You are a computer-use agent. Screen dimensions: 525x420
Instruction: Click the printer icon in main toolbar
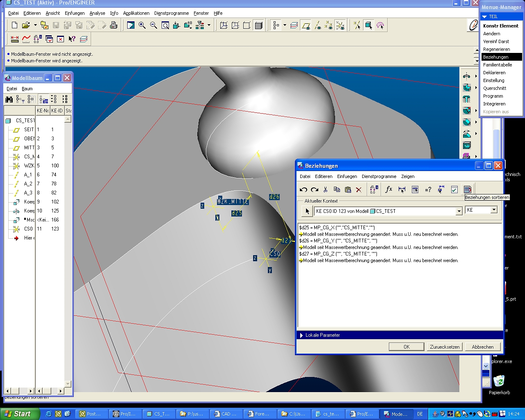[114, 25]
